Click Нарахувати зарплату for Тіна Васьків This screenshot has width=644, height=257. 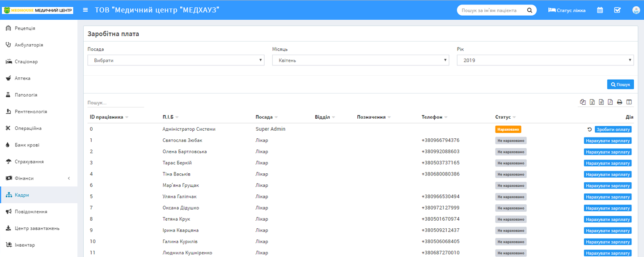point(608,174)
